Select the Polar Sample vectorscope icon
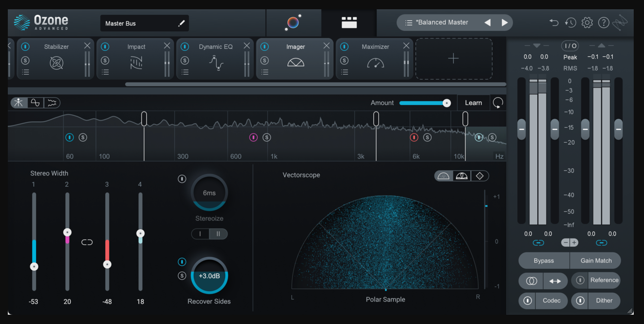 point(443,176)
